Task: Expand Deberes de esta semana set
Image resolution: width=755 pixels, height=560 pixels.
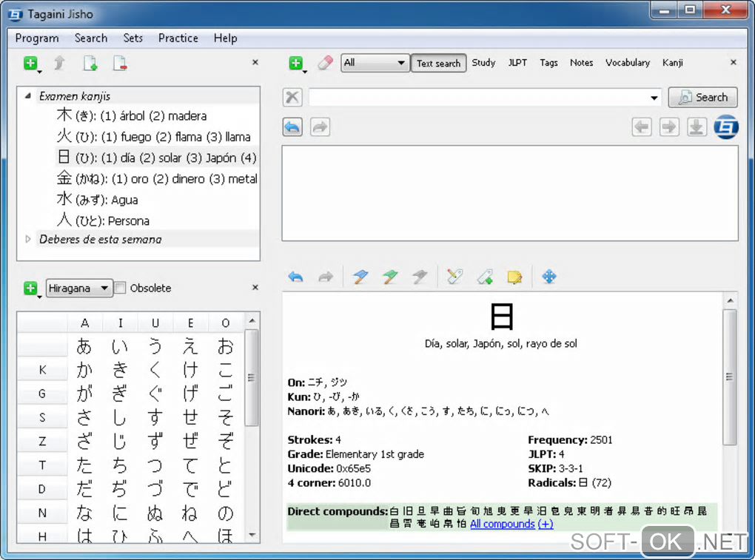Action: 28,239
